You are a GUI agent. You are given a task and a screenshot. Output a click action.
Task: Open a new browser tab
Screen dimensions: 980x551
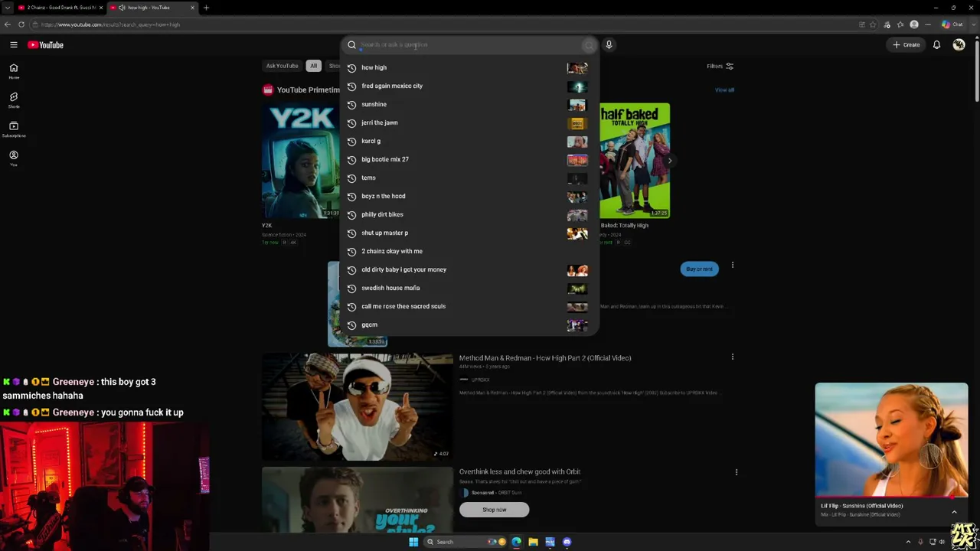pos(206,8)
